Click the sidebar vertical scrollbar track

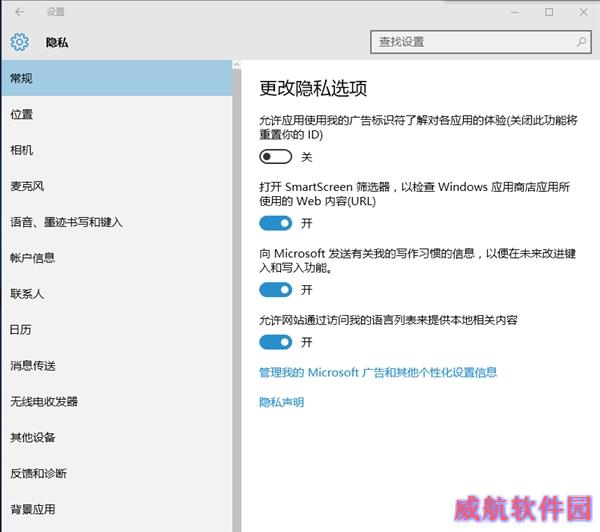(236, 300)
